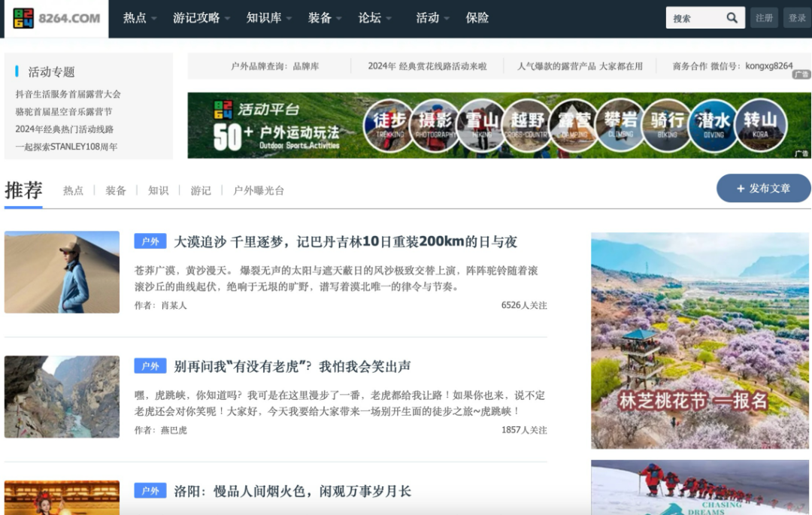Click the 户外 tag on 有没有老虎 article
Image resolution: width=812 pixels, height=515 pixels.
click(150, 366)
